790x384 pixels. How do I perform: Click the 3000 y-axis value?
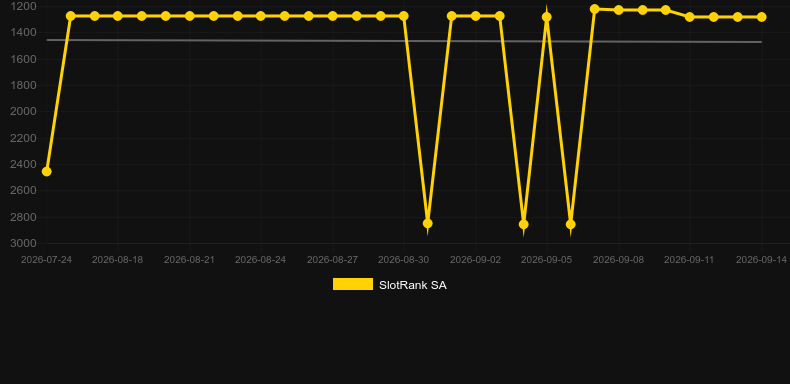(24, 243)
